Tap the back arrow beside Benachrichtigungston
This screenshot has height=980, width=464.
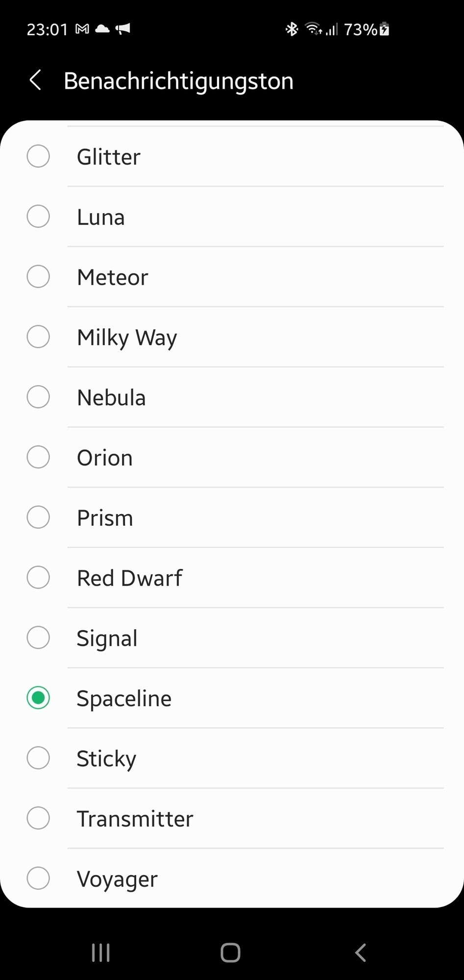coord(35,80)
